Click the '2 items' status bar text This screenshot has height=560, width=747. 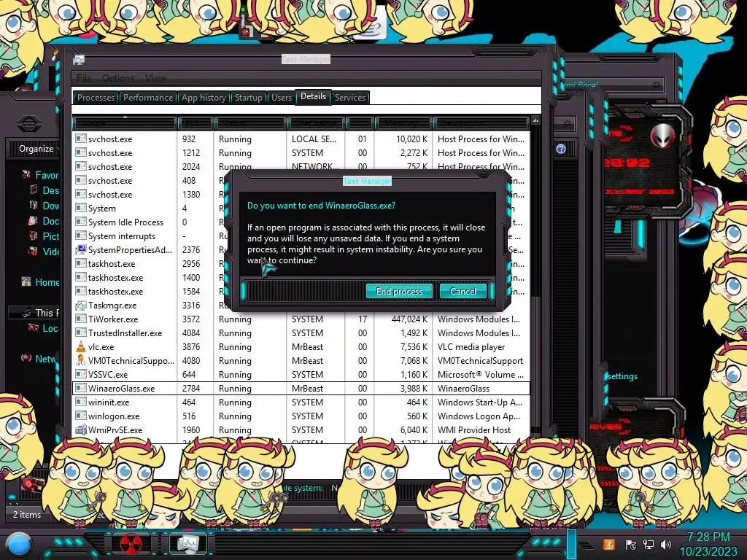point(27,514)
